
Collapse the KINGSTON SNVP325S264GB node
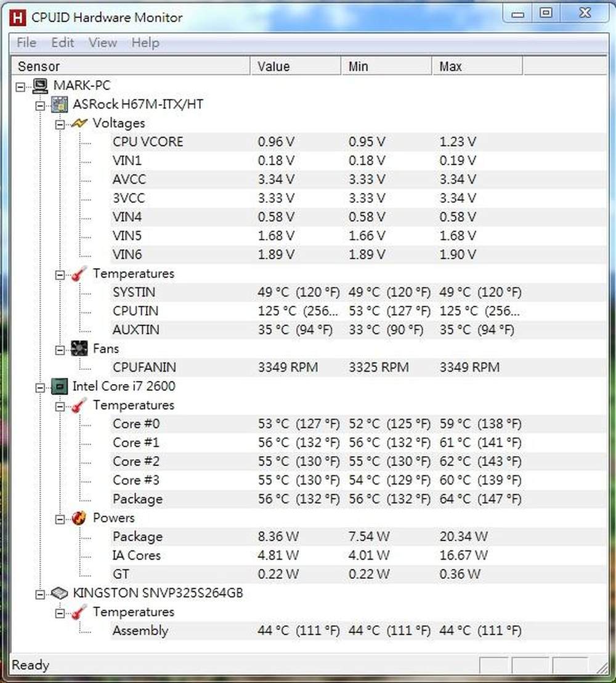[40, 595]
